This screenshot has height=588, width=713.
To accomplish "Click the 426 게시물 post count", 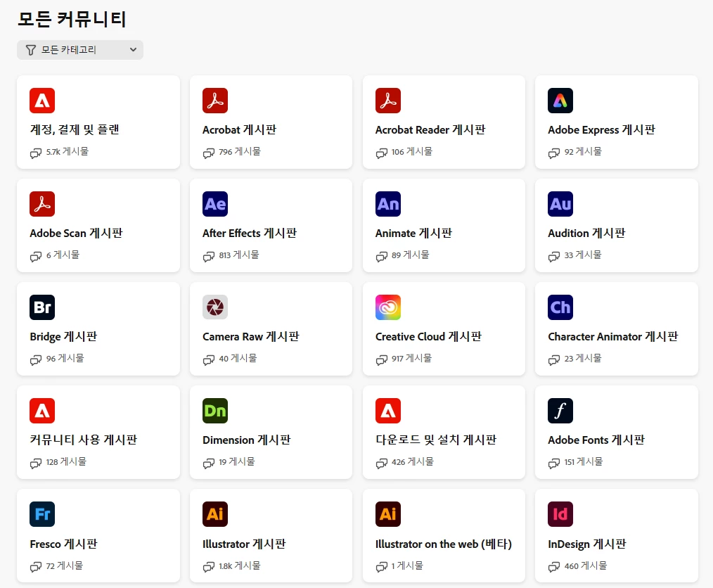I will pyautogui.click(x=413, y=461).
